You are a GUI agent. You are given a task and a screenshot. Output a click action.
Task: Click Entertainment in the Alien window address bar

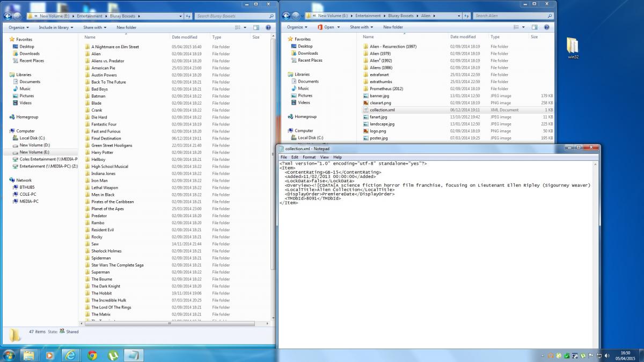pos(368,16)
